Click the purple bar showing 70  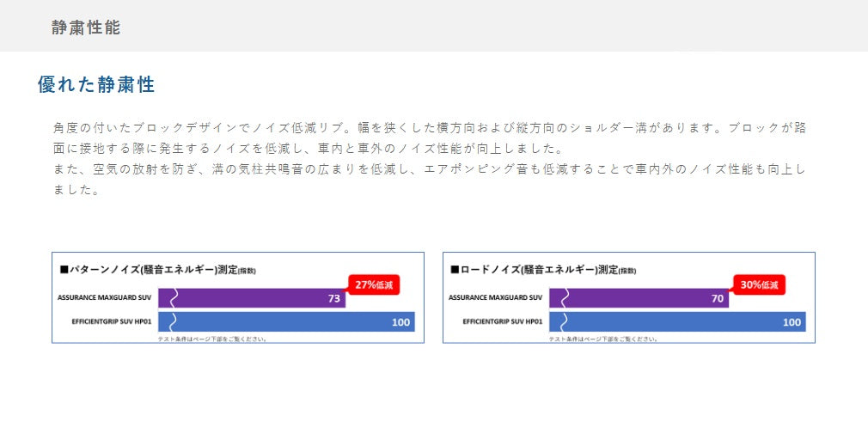coord(639,298)
